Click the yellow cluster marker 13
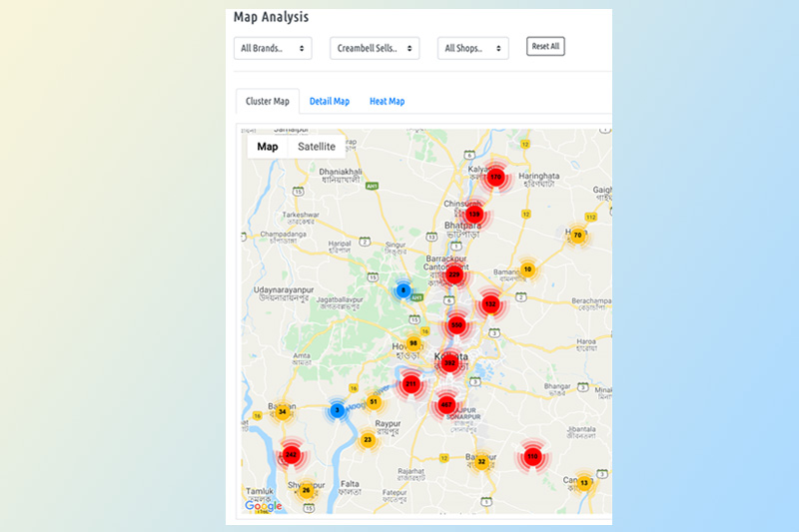 pyautogui.click(x=584, y=483)
